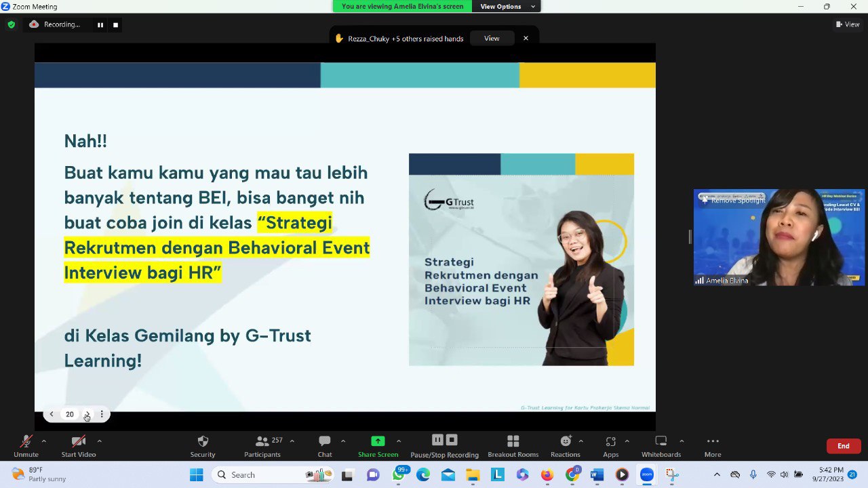Pause the recording in the bottom toolbar

tap(437, 440)
